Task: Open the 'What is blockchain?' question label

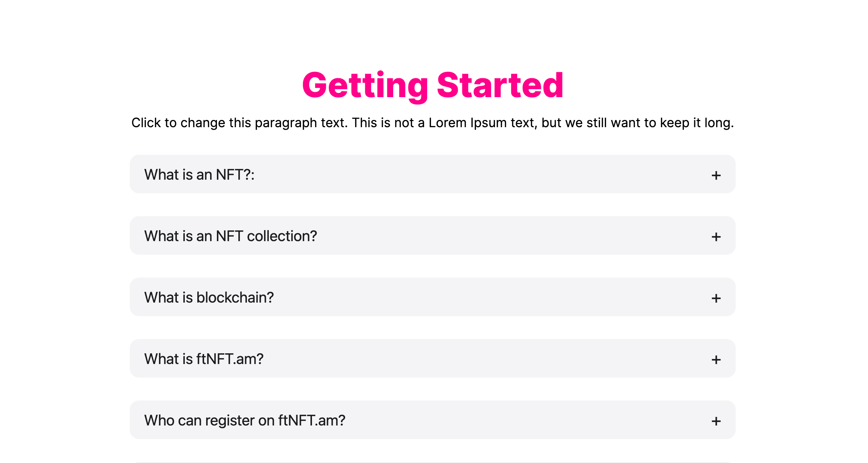Action: coord(209,298)
